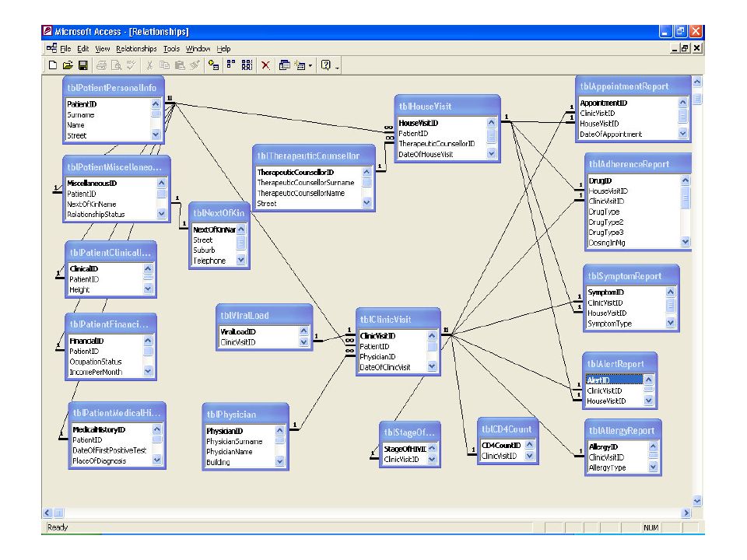
Task: Open the Window menu
Action: (198, 48)
